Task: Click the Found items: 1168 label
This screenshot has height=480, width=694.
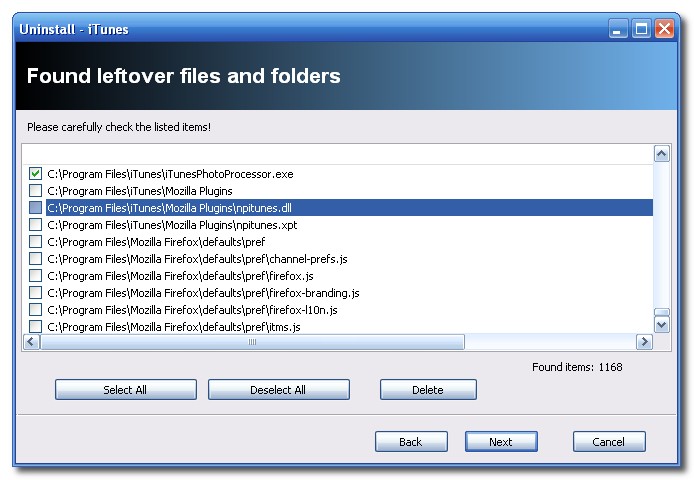Action: pos(577,367)
